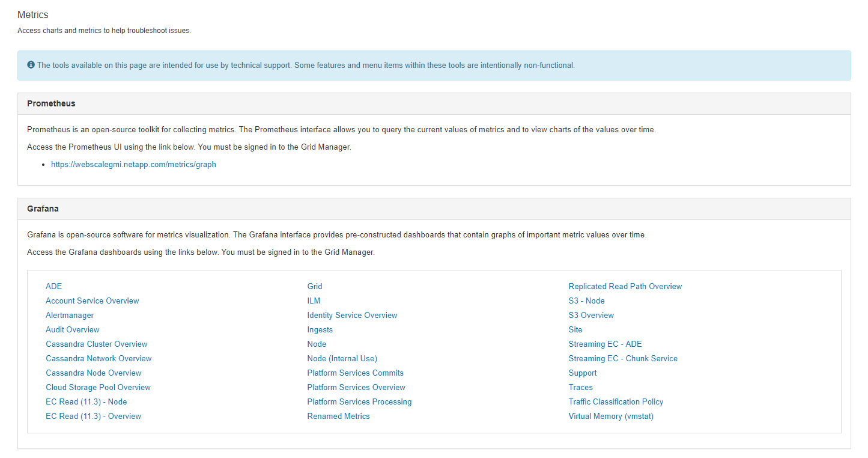Click the Prometheus panel heading

pyautogui.click(x=51, y=103)
